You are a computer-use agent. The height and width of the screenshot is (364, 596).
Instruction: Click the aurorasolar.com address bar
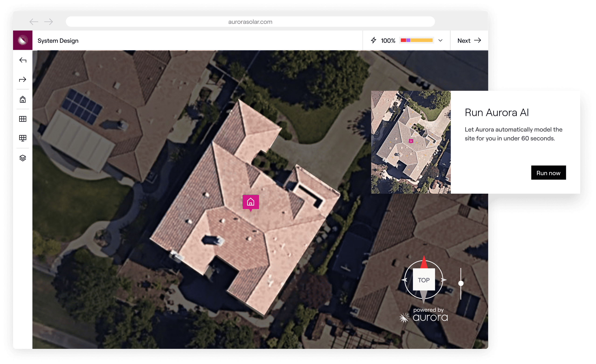click(x=250, y=22)
